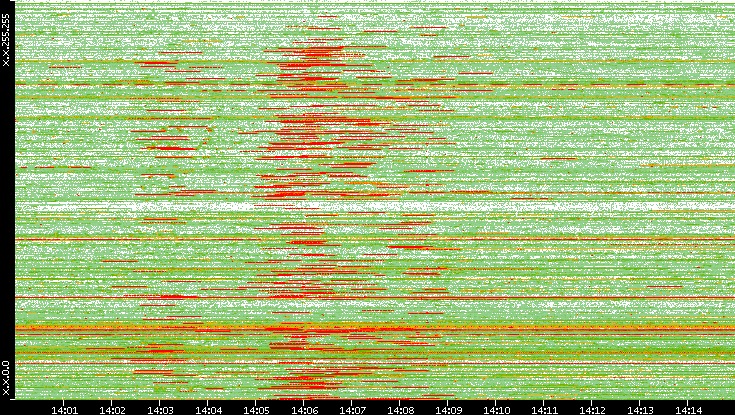Click the 14:07 time axis label
This screenshot has width=735, height=415.
[352, 410]
